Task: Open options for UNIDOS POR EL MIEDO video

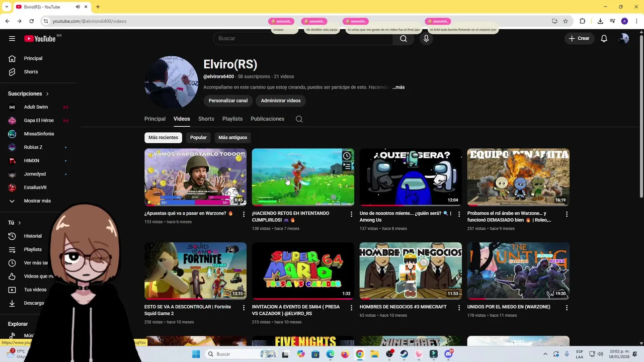Action: coord(567,308)
